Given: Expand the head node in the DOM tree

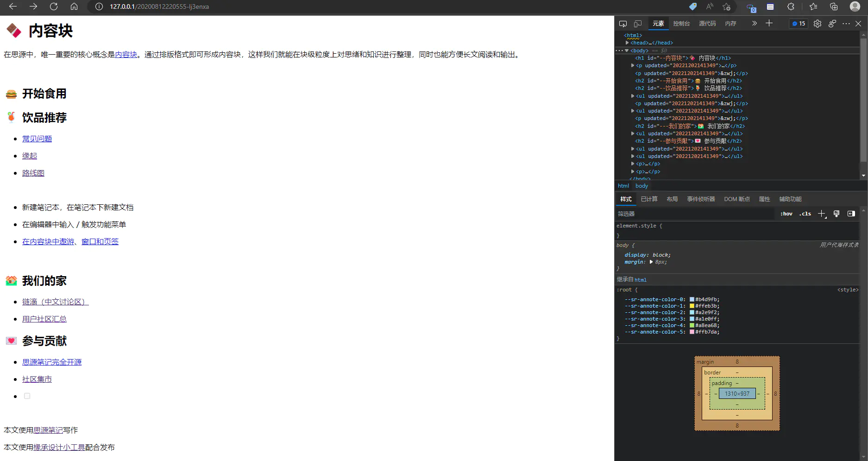Looking at the screenshot, I should click(627, 43).
